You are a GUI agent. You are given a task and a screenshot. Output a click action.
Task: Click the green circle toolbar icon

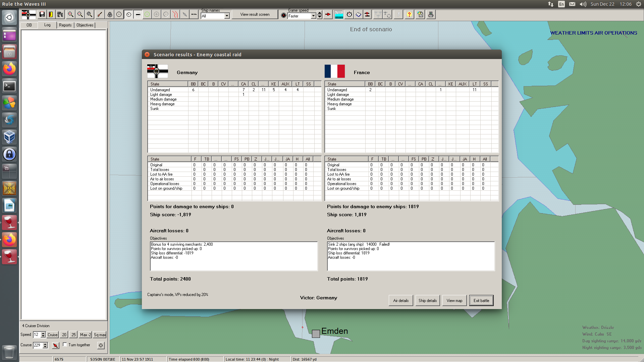(147, 14)
